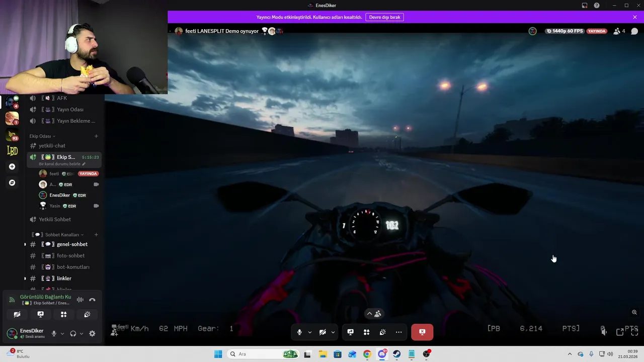Pop out the stream window
Image resolution: width=644 pixels, height=362 pixels.
[x=620, y=332]
